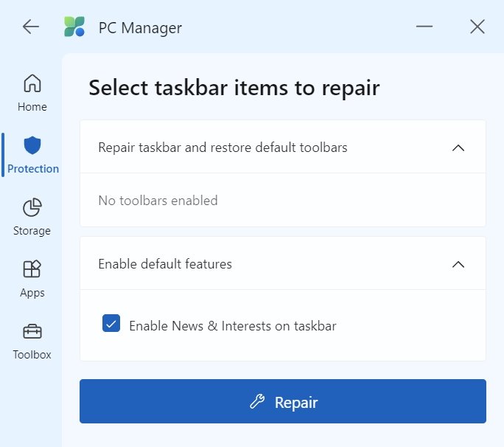Close the PC Manager window
The image size is (504, 447).
pos(477,27)
